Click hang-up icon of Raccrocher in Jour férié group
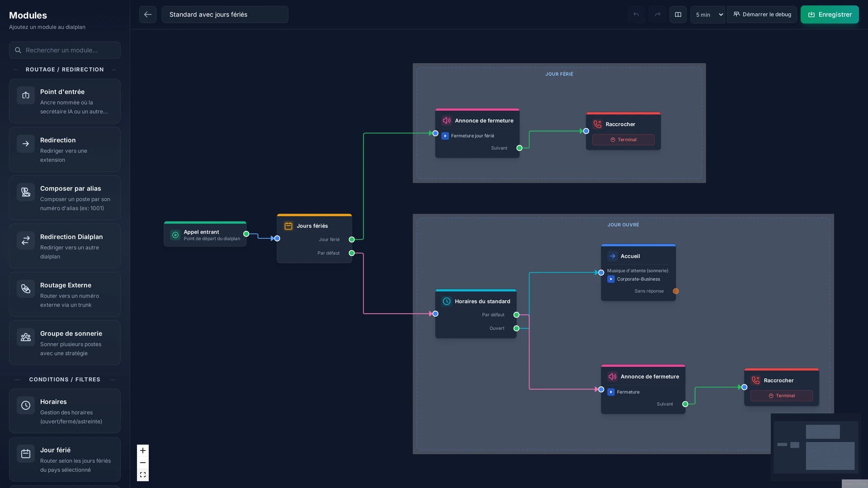 (x=598, y=124)
